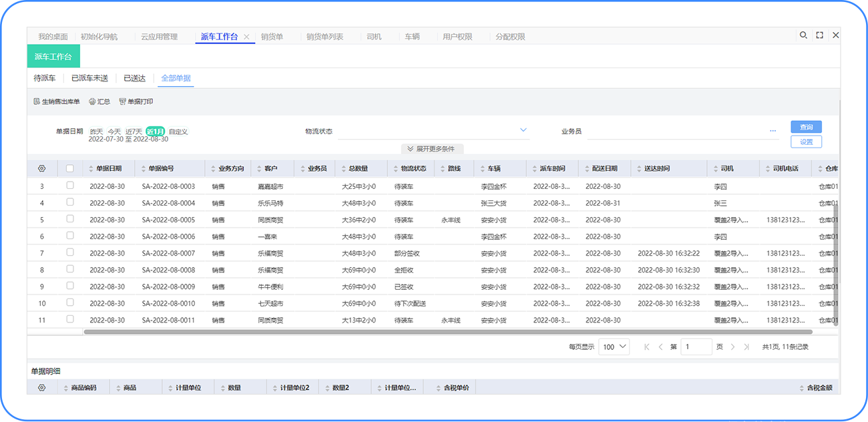
Task: Select the checkbox for SA-2022-08-0007 row
Action: click(70, 252)
